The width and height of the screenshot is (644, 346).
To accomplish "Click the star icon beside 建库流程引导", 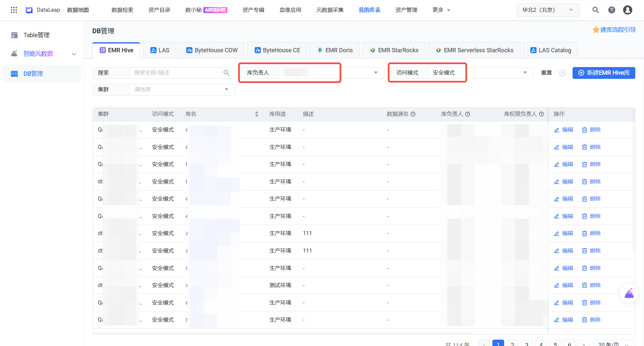I will (x=596, y=30).
